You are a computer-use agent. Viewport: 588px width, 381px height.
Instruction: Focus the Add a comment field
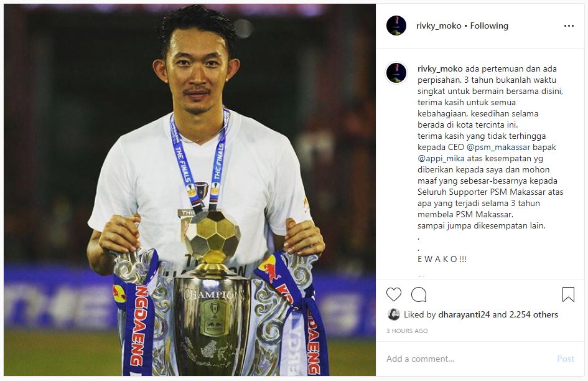pyautogui.click(x=469, y=359)
